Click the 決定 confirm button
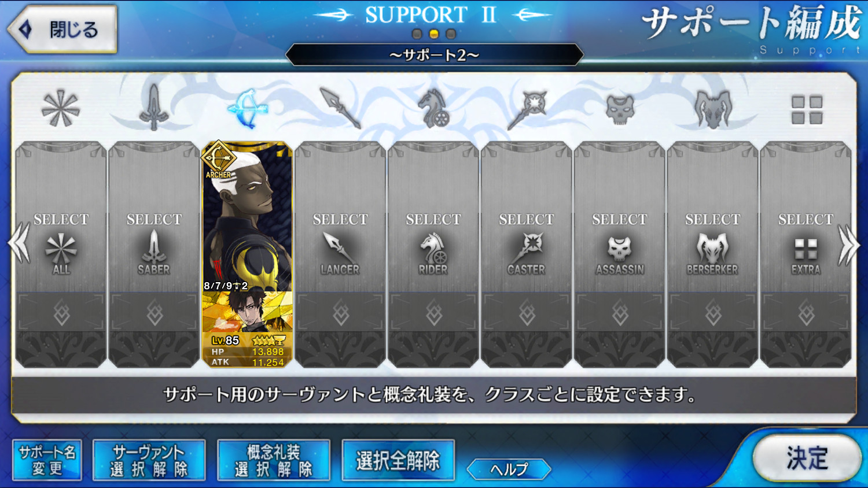The width and height of the screenshot is (868, 488). 807,458
